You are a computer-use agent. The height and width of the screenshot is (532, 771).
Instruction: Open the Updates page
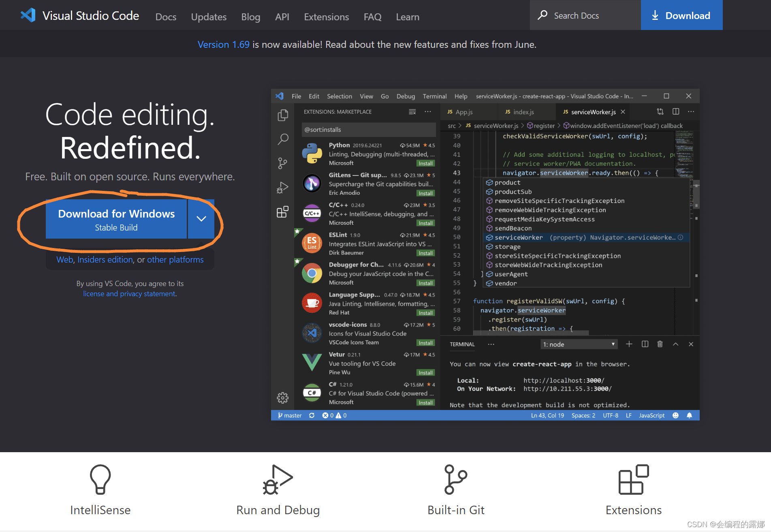click(209, 17)
